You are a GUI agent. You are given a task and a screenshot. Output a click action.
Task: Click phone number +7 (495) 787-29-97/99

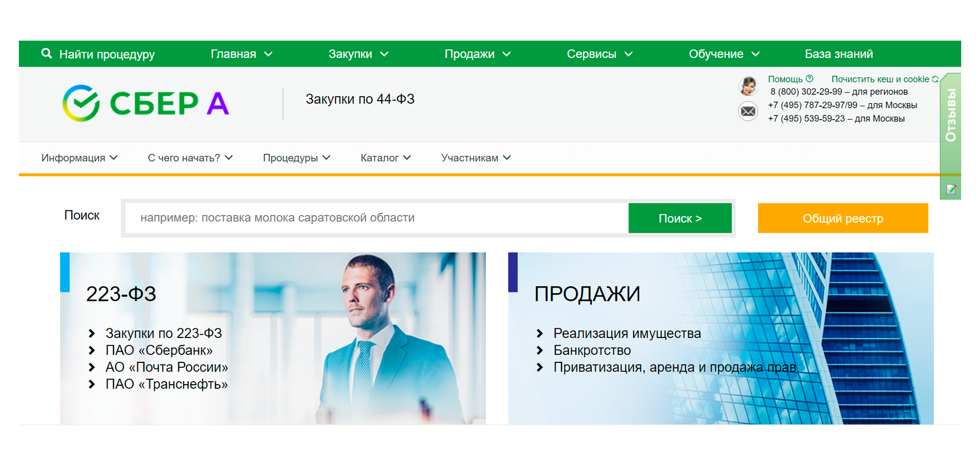click(x=813, y=105)
